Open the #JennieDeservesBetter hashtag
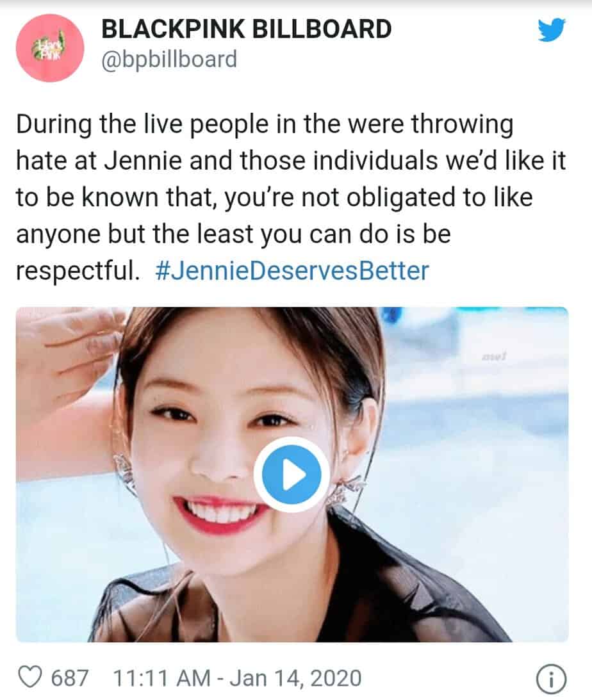 tap(292, 270)
